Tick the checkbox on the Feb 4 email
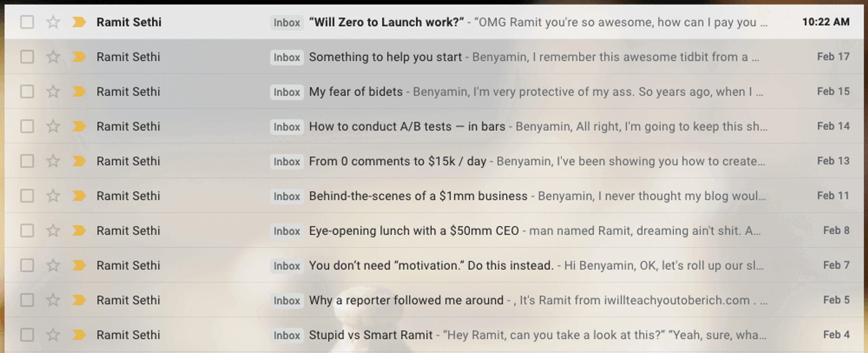The image size is (868, 353). click(27, 335)
